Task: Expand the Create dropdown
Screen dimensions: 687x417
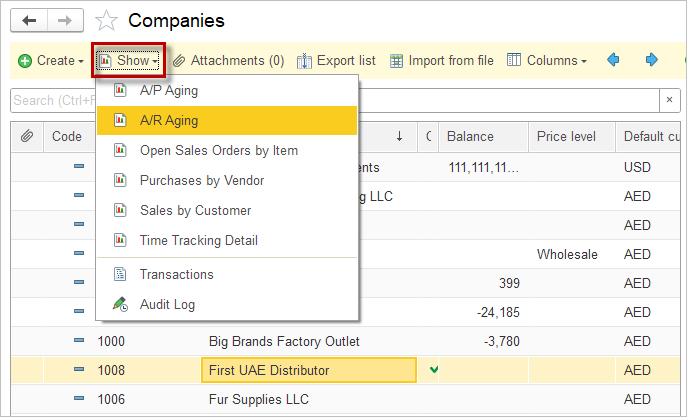Action: pos(51,61)
